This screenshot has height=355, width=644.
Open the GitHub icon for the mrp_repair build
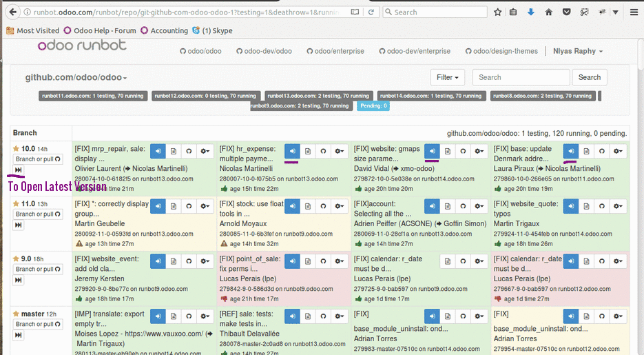pos(189,151)
